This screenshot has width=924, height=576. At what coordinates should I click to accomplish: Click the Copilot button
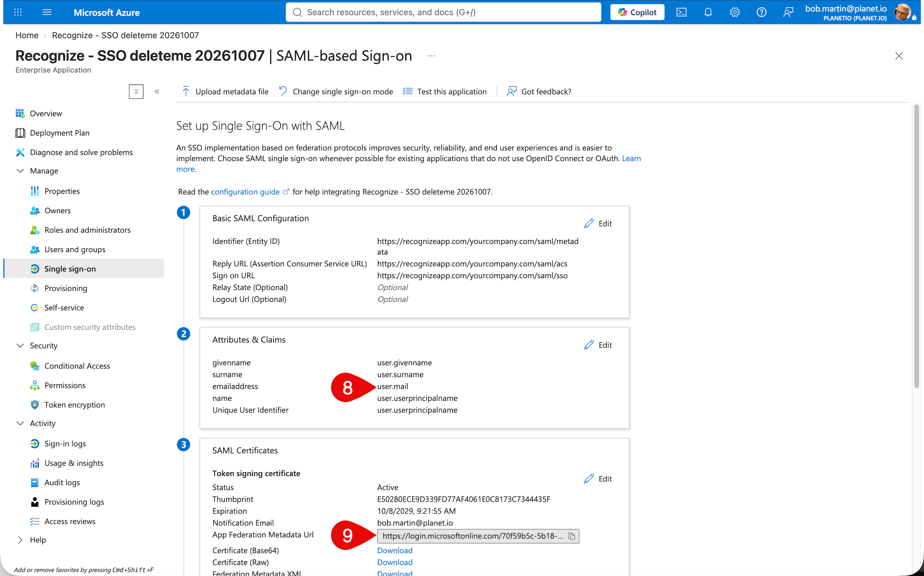(x=637, y=12)
